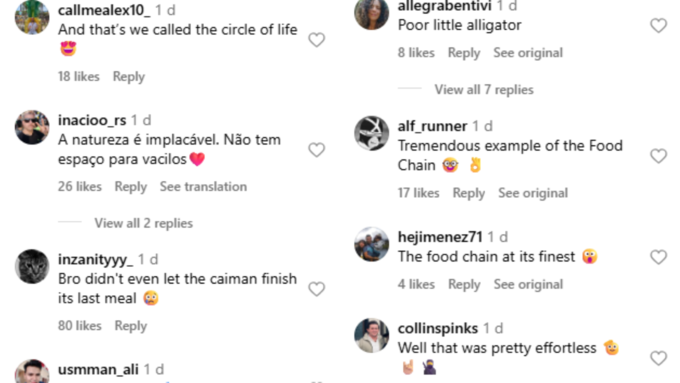Image resolution: width=680 pixels, height=383 pixels.
Task: Like allegrabentivi's Poor little alligator comment
Action: tap(658, 26)
